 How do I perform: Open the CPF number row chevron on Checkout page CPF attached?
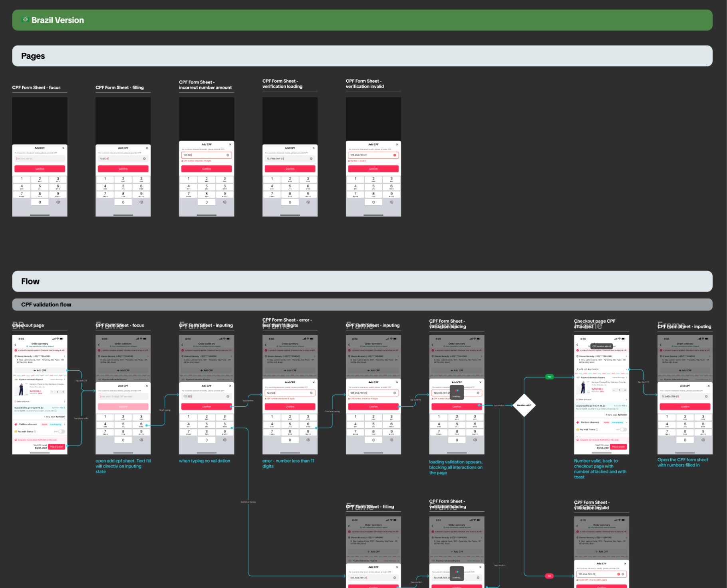[x=626, y=369]
